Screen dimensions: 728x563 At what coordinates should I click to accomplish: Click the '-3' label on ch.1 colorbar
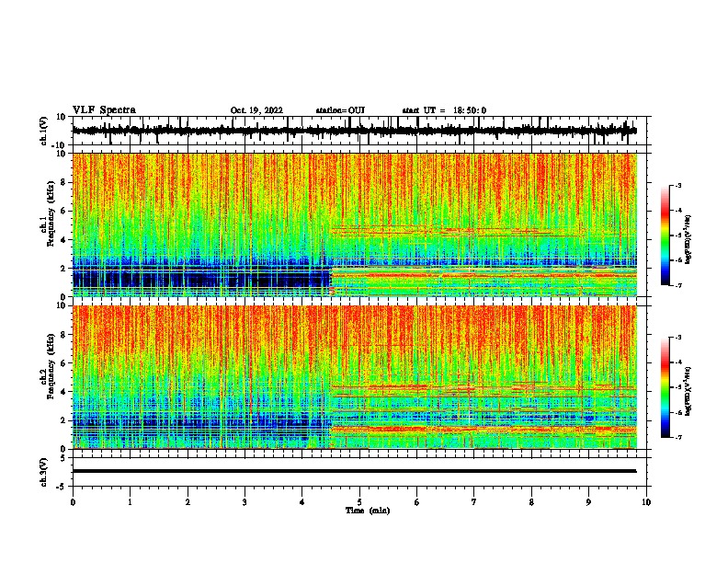click(x=678, y=186)
